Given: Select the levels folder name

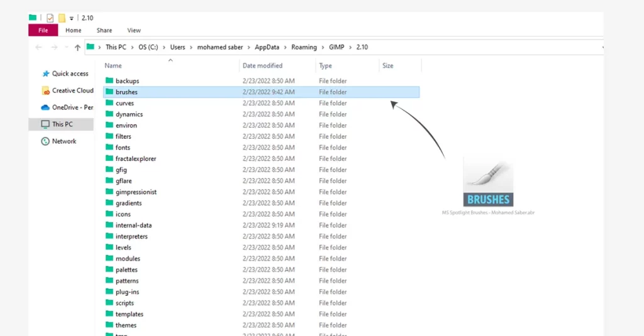Looking at the screenshot, I should coord(123,247).
